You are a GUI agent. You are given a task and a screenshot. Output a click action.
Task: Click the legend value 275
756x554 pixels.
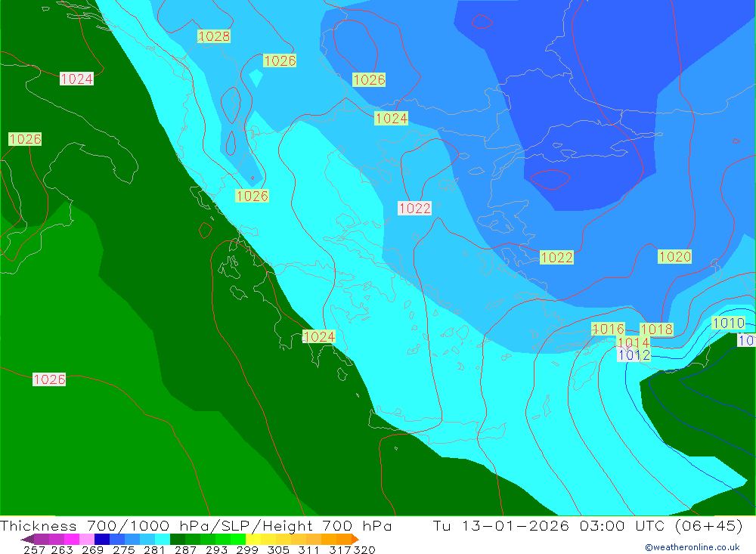tap(123, 549)
